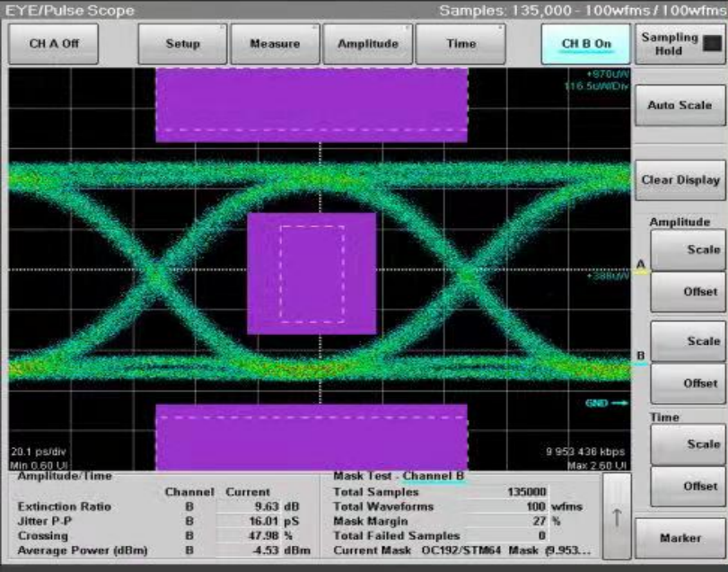728x572 pixels.
Task: Click the center purple eye mask region
Action: tap(311, 273)
